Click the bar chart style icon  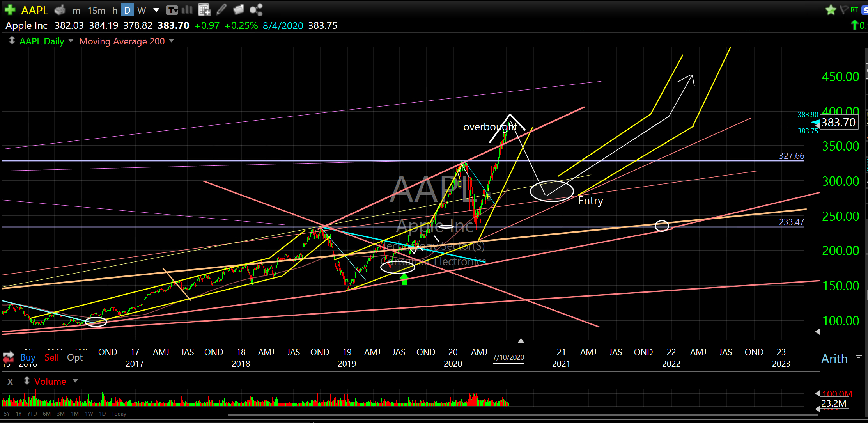tap(187, 10)
